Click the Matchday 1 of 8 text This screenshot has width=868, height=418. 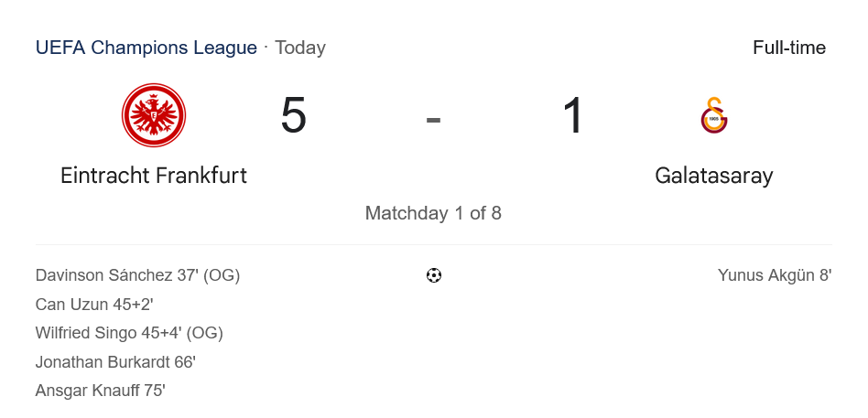click(433, 213)
